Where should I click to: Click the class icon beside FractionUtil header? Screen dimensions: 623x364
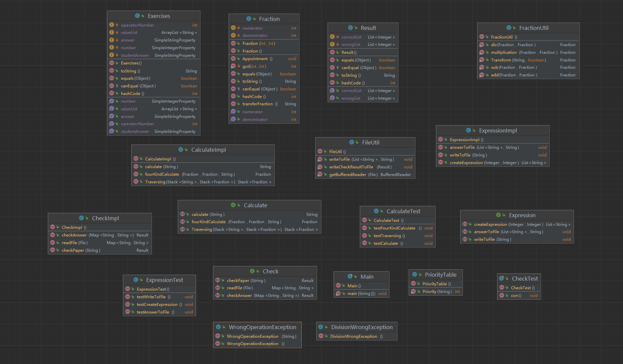509,28
